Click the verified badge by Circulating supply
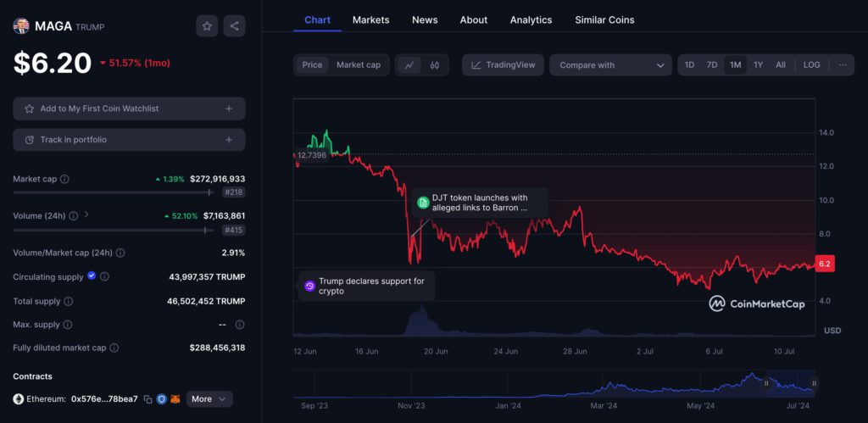This screenshot has width=868, height=423. coord(92,276)
